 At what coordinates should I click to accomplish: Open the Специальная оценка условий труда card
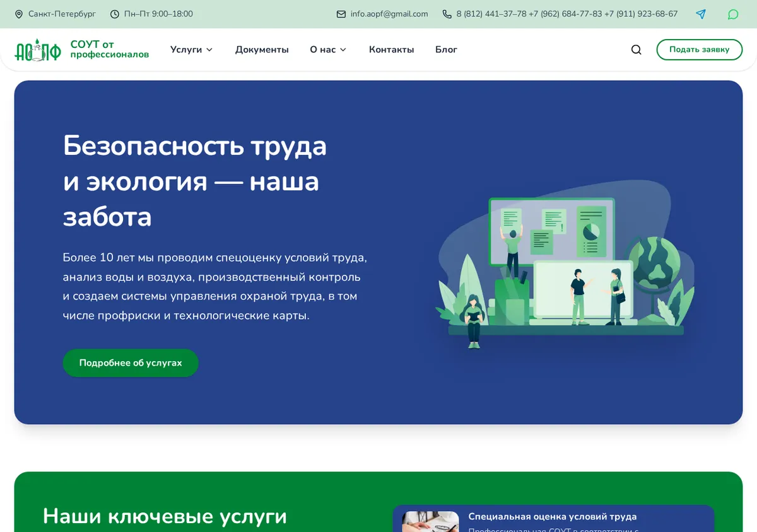[553, 519]
